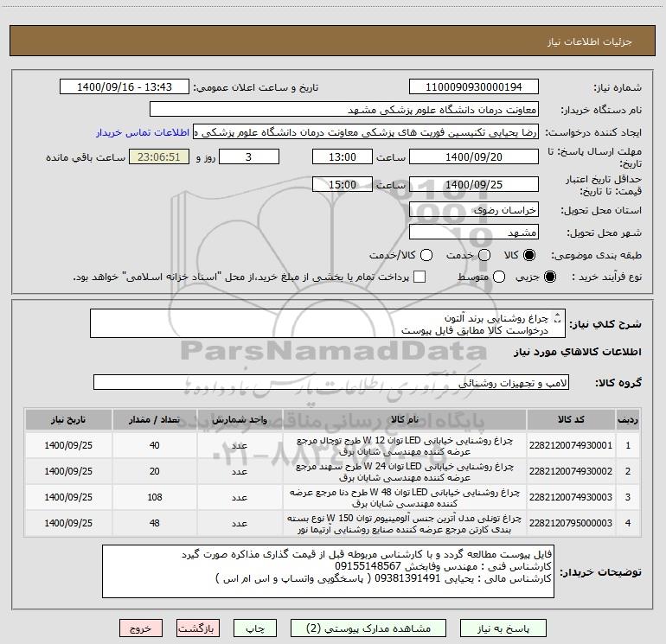Click the goods group field لامپ و تجهیزات روشنائی
The image size is (666, 644).
331,382
